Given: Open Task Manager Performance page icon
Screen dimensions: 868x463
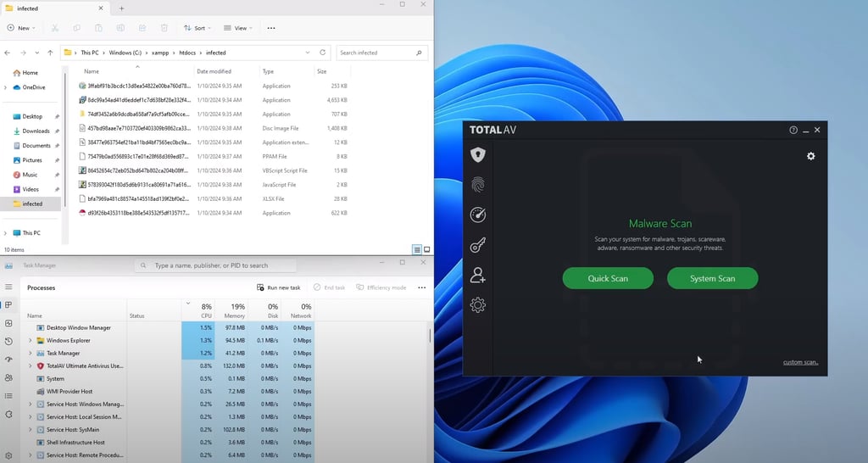Looking at the screenshot, I should coord(8,323).
